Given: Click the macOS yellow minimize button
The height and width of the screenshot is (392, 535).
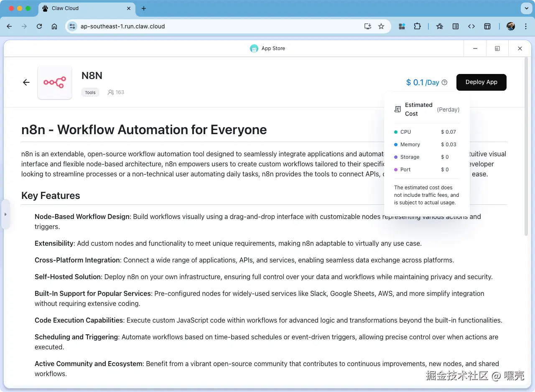Looking at the screenshot, I should pyautogui.click(x=20, y=8).
